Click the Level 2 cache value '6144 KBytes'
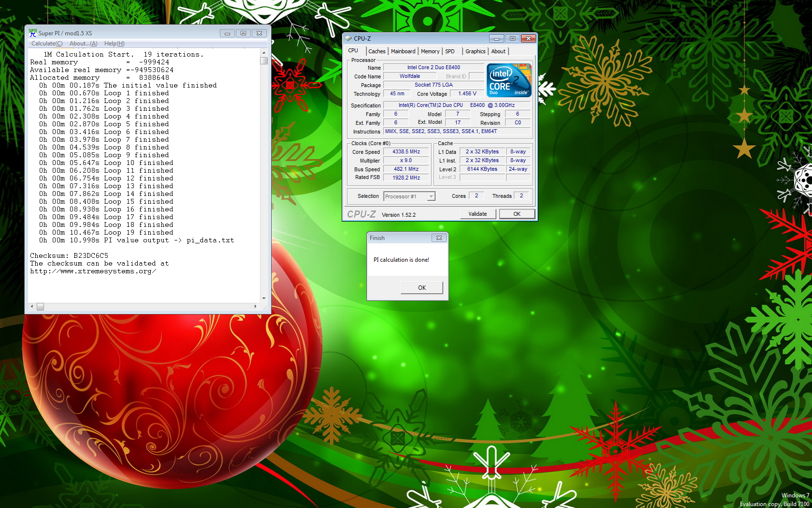 point(482,169)
